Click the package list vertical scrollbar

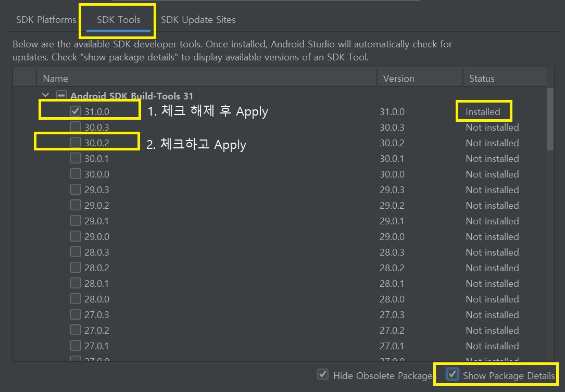pos(550,119)
